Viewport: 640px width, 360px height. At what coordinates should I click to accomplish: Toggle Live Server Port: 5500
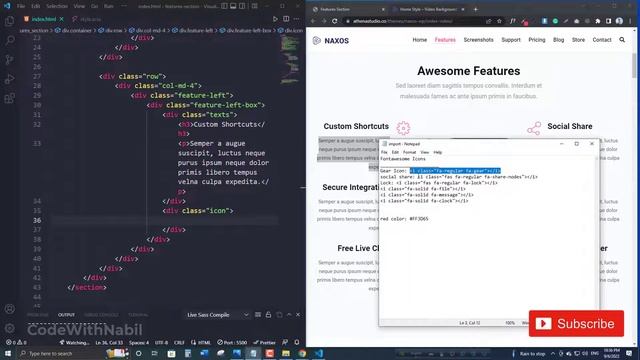pos(232,342)
